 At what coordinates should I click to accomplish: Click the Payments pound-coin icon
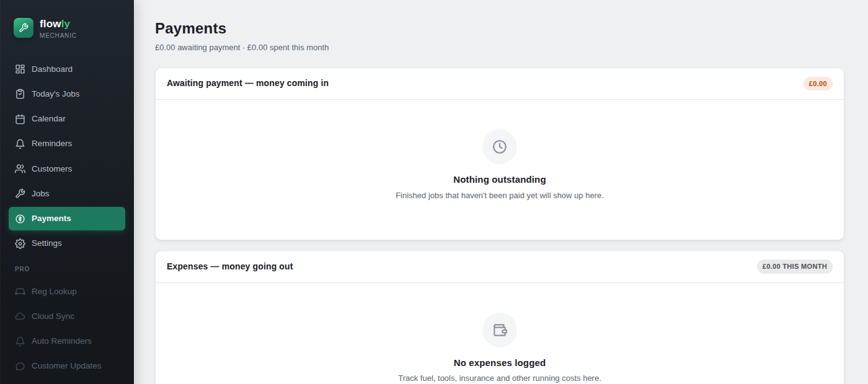tap(20, 219)
